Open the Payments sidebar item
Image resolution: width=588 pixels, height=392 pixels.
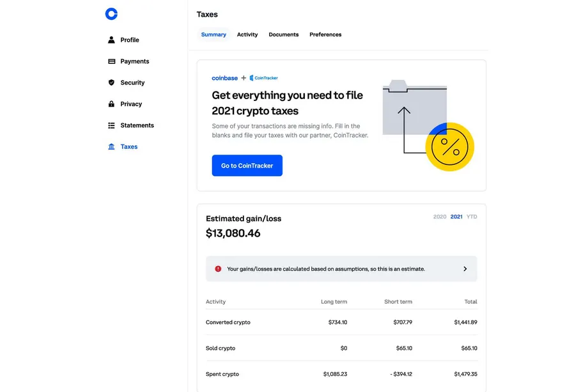click(x=135, y=61)
